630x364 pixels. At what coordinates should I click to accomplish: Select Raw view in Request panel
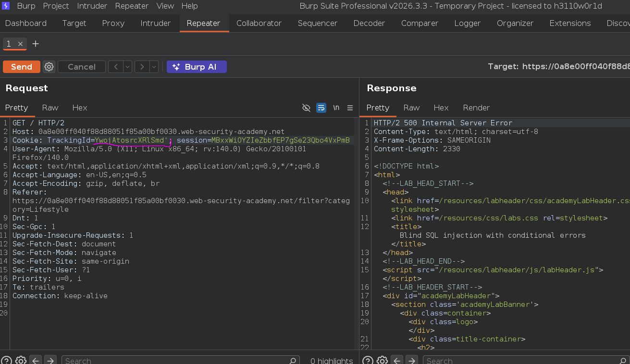(50, 108)
